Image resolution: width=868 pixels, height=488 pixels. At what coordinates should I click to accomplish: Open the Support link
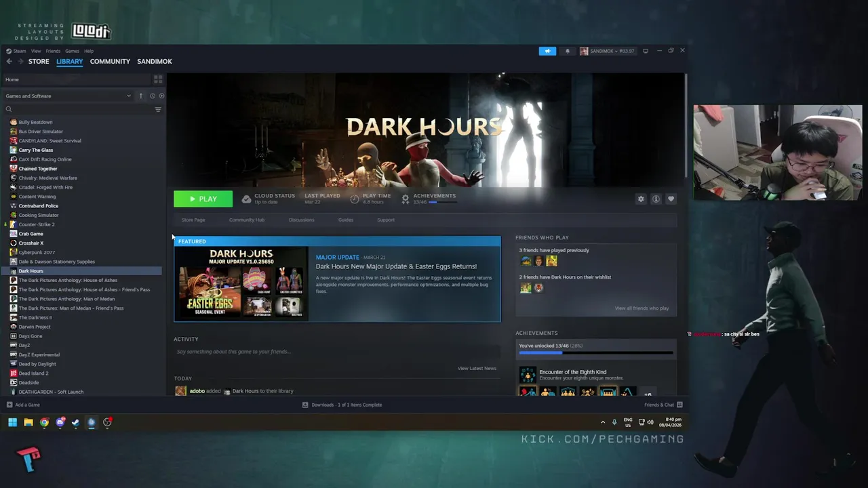pyautogui.click(x=386, y=220)
